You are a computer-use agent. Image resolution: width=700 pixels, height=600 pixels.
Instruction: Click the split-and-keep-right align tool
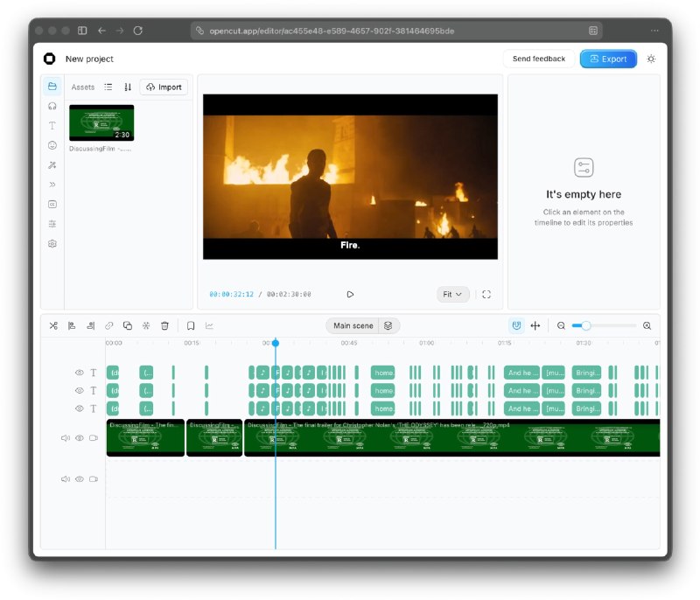[91, 325]
